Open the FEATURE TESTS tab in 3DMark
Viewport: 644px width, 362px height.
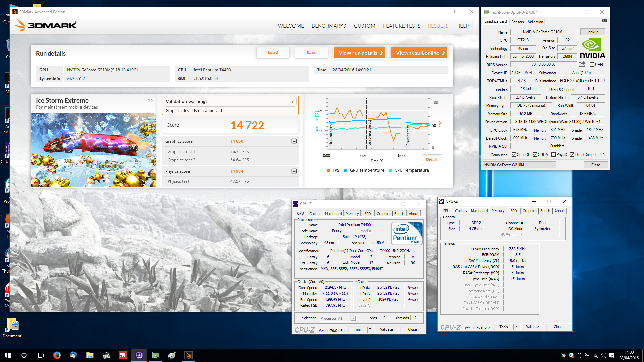point(401,26)
